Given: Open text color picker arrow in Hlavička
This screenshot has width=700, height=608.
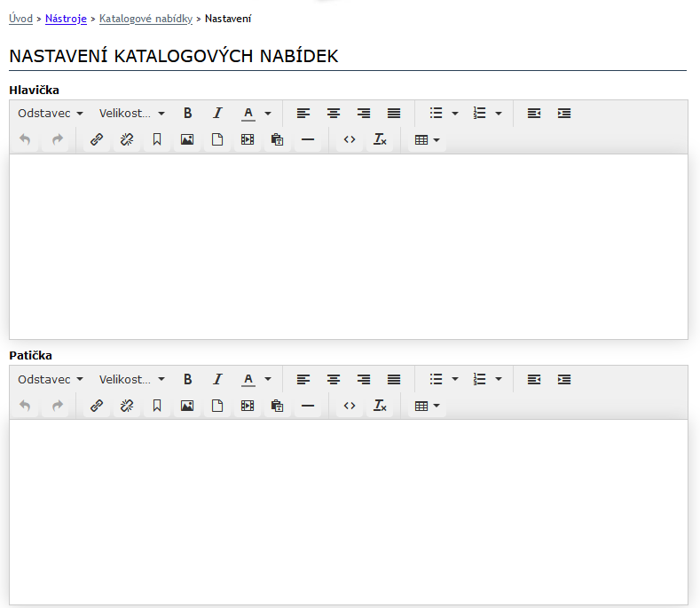Looking at the screenshot, I should click(268, 114).
